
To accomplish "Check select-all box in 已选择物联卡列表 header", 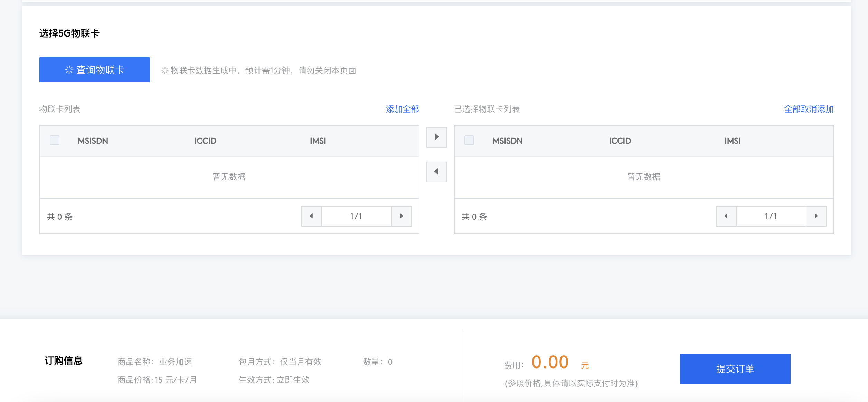I will pyautogui.click(x=469, y=140).
